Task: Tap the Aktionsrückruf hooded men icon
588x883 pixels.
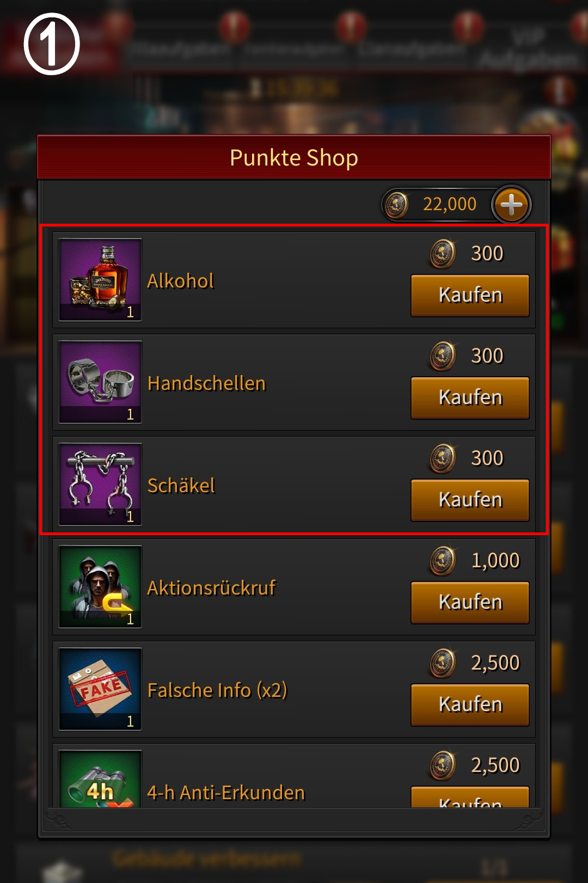Action: tap(100, 587)
